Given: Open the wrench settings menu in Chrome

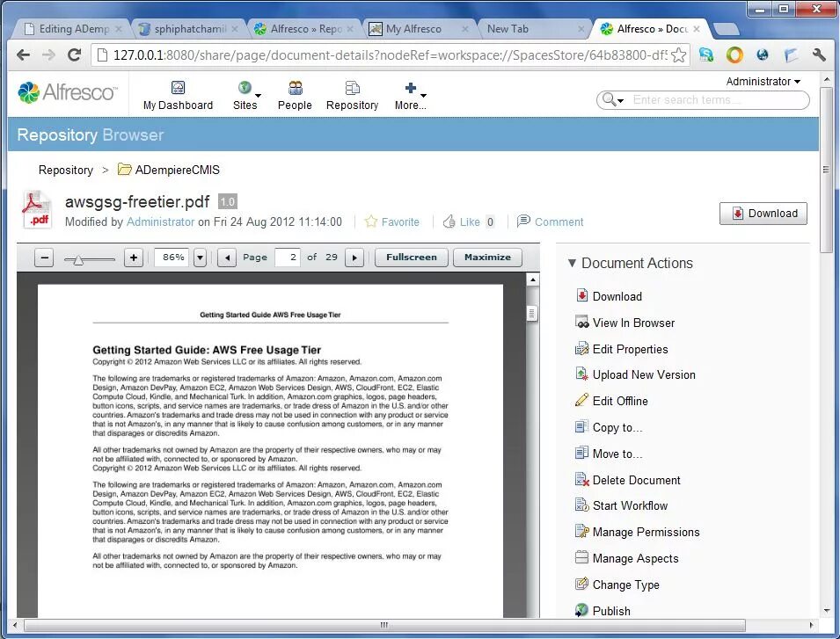Looking at the screenshot, I should [819, 54].
